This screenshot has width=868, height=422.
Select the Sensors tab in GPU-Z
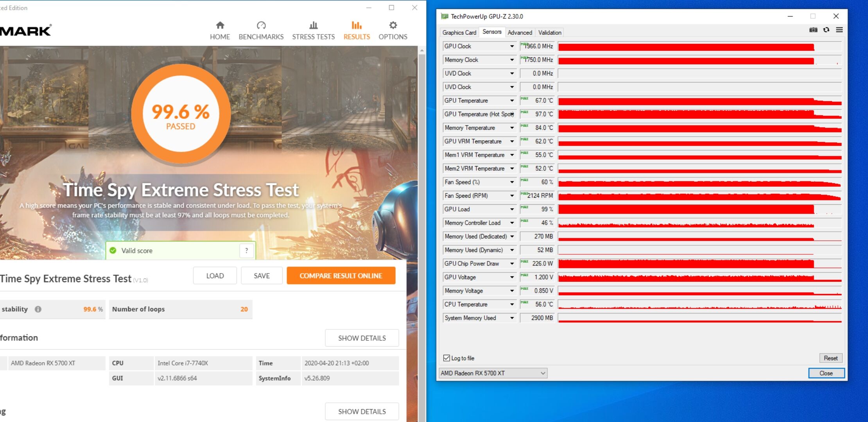click(492, 32)
